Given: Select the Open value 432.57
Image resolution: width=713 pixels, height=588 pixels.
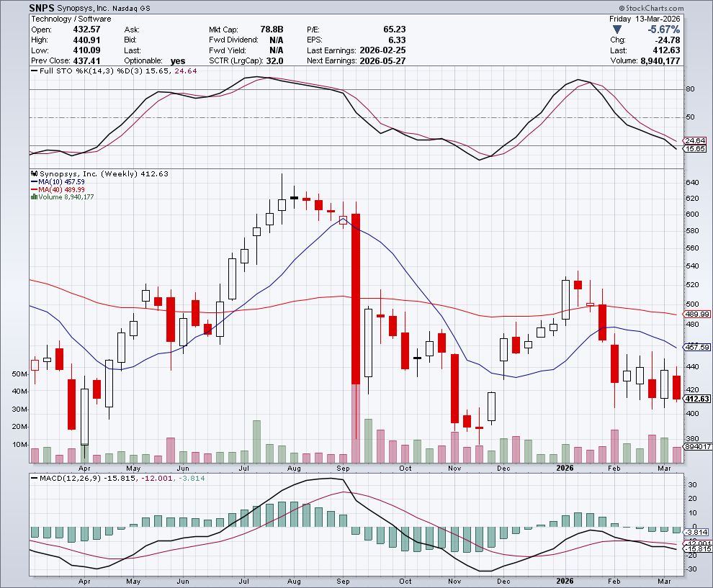Looking at the screenshot, I should (x=86, y=30).
